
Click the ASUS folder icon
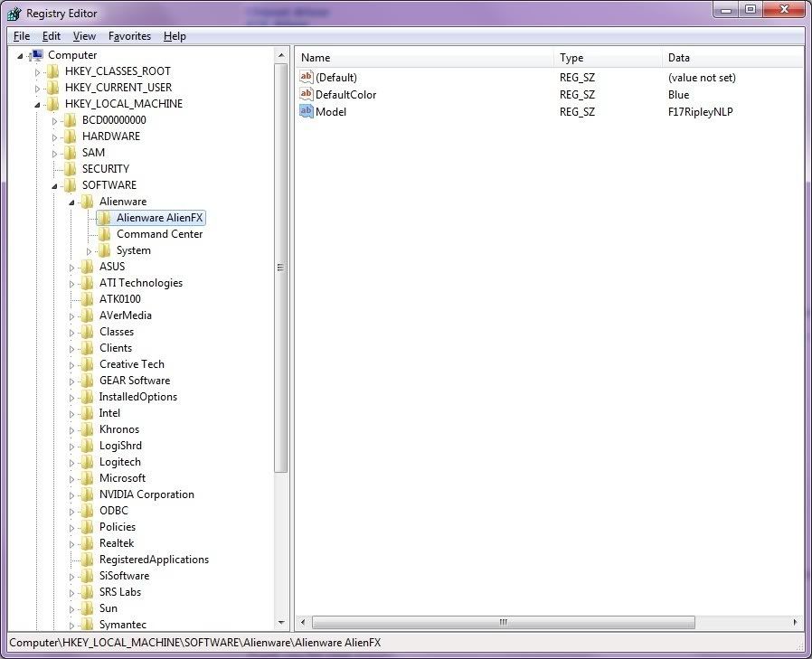[x=87, y=267]
